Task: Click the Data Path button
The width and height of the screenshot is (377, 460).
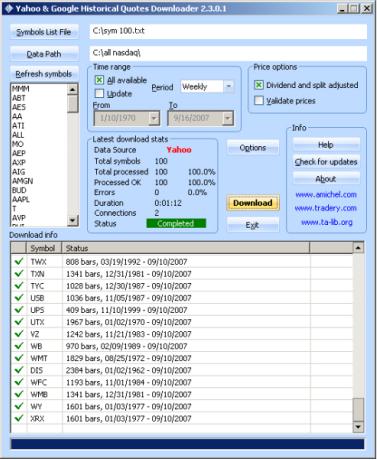Action: pyautogui.click(x=44, y=54)
